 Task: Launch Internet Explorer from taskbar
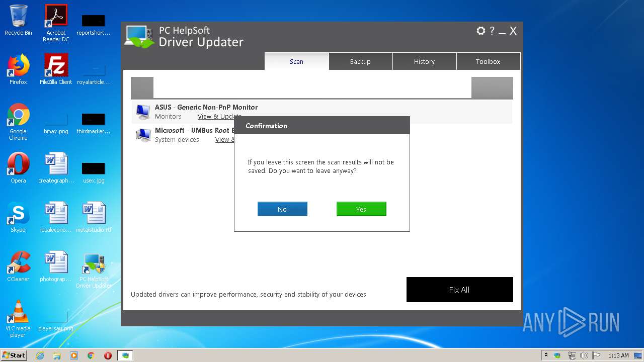click(40, 355)
